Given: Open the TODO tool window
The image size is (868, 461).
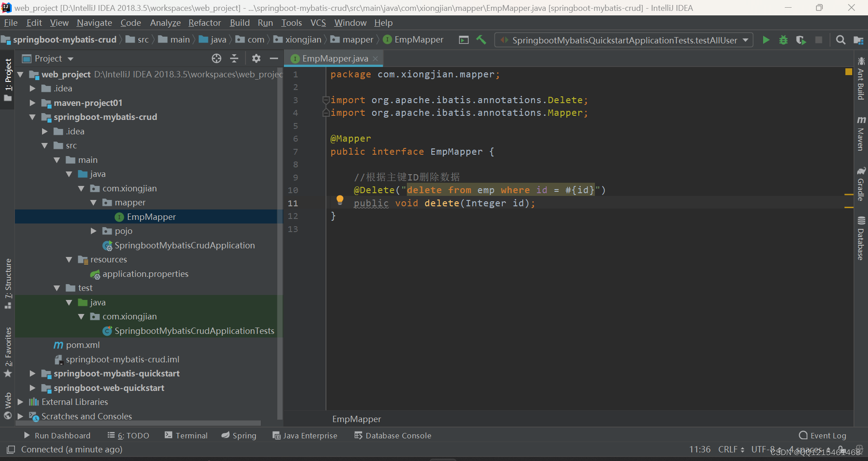Looking at the screenshot, I should (x=128, y=435).
